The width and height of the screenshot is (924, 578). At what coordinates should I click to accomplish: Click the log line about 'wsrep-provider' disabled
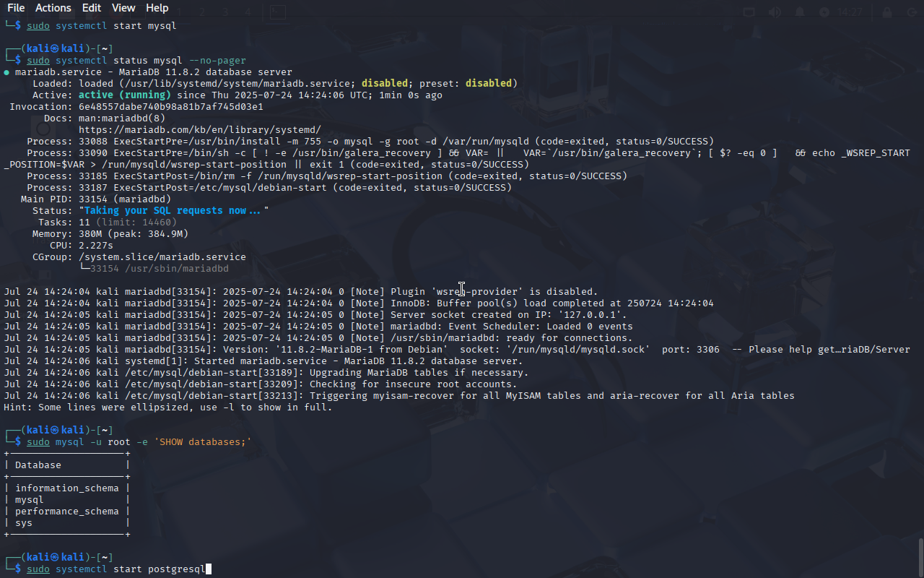pos(301,292)
